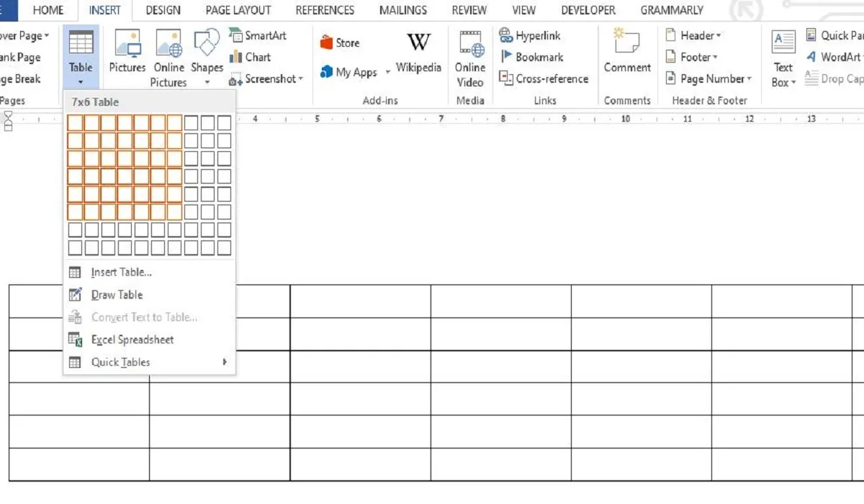This screenshot has height=504, width=864.
Task: Open the Pictures insert tool
Action: point(127,52)
